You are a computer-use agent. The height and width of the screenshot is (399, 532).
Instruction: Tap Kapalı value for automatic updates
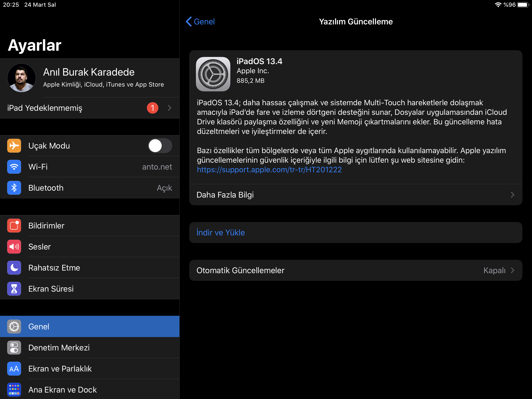[494, 270]
